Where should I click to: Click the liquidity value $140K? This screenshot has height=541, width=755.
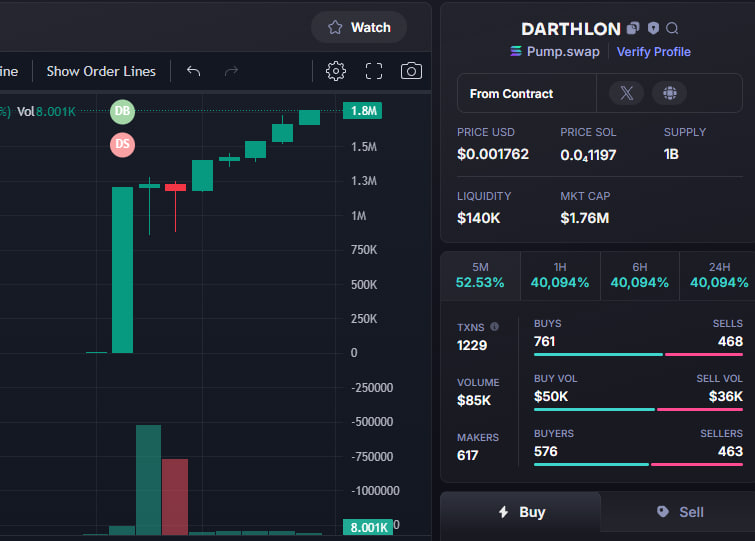(479, 218)
